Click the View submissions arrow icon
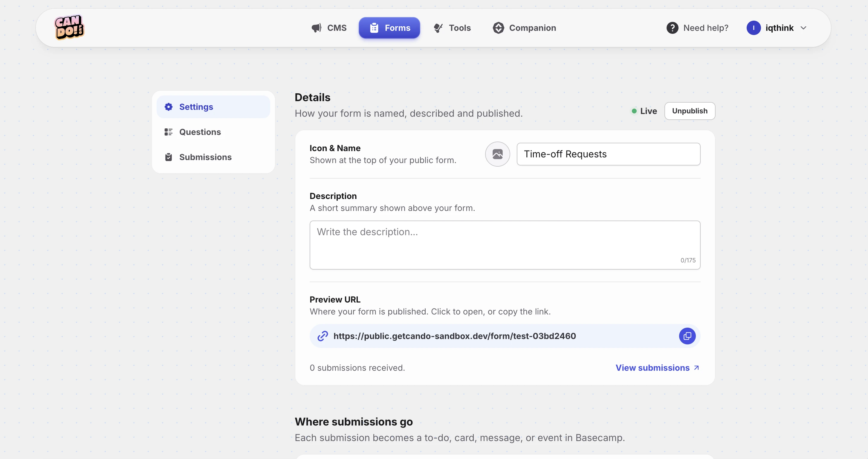868x459 pixels. [x=696, y=368]
